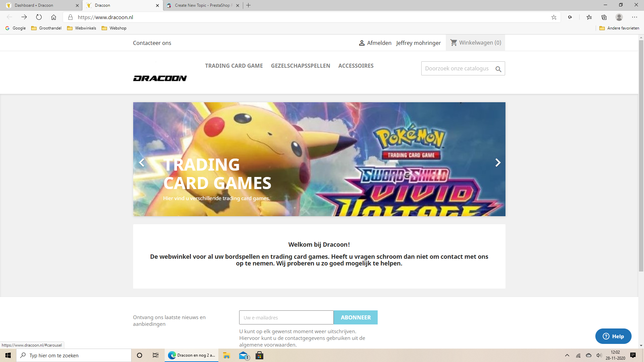Expand Andere favorieten folder
This screenshot has width=644, height=362.
point(619,28)
